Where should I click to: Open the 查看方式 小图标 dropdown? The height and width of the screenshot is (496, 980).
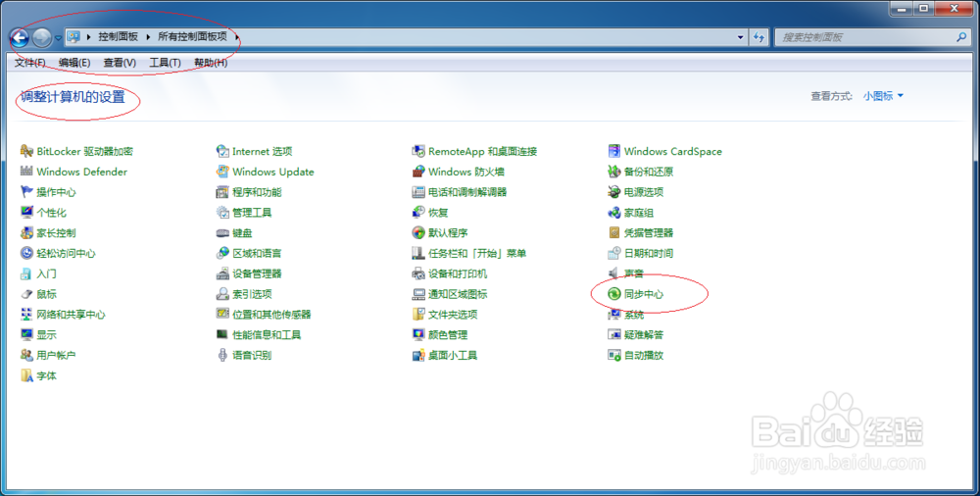(883, 96)
